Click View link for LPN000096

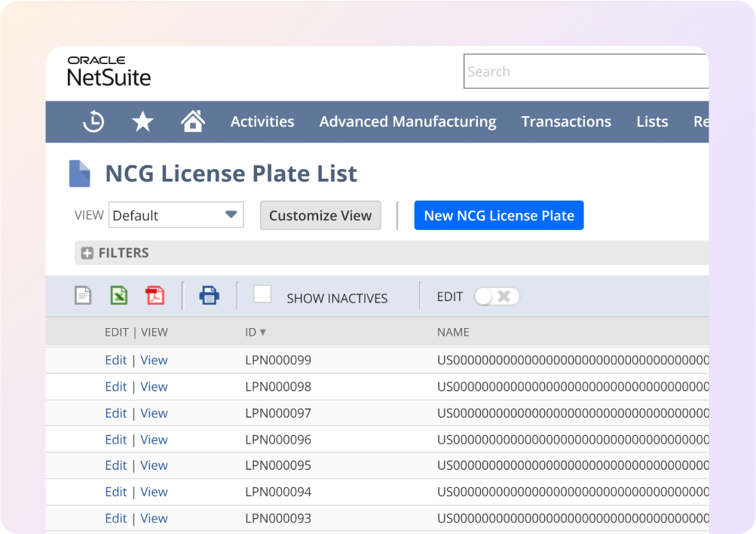click(x=154, y=440)
